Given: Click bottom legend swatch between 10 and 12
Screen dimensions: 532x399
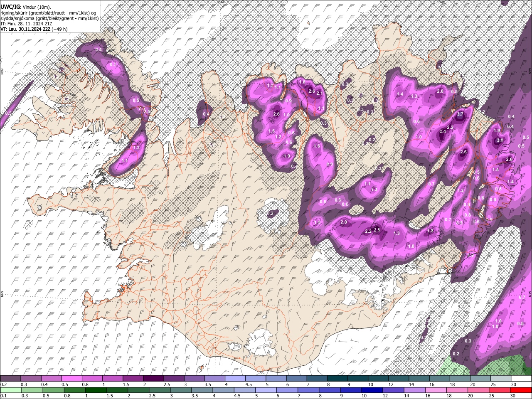Looking at the screenshot, I should tap(372, 390).
